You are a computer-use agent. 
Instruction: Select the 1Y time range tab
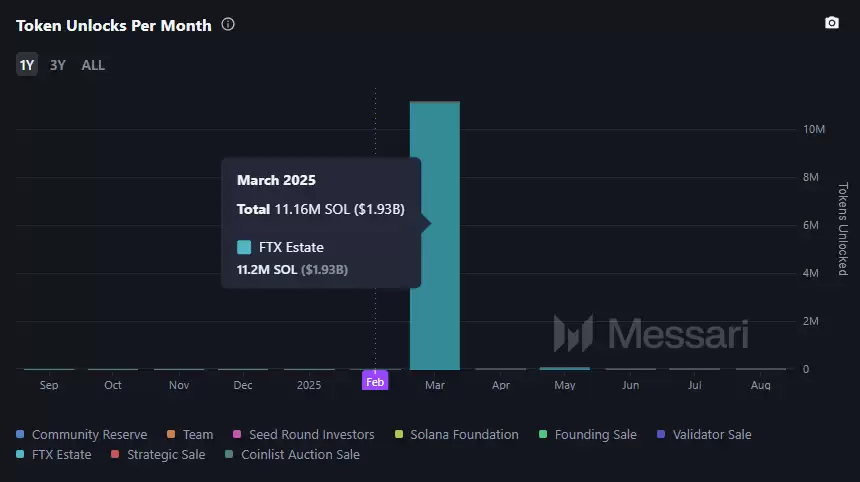(27, 65)
